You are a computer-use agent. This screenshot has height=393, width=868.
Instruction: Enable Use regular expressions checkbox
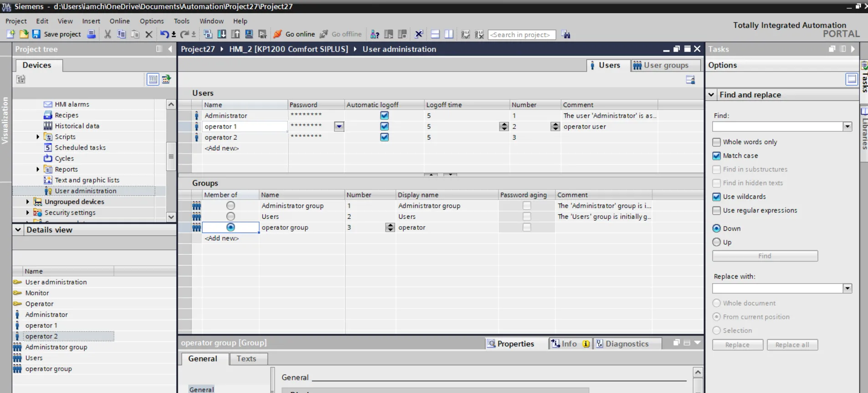[717, 211]
